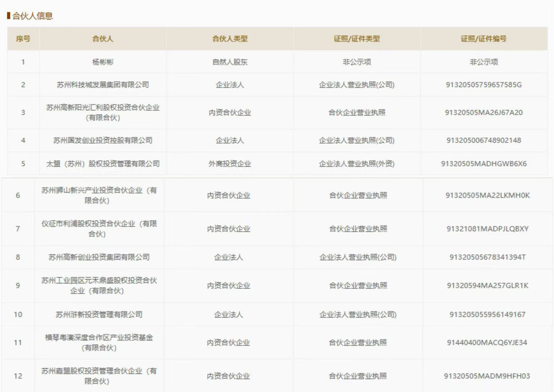
Task: Click the 合伙人类型 column header
Action: 230,39
